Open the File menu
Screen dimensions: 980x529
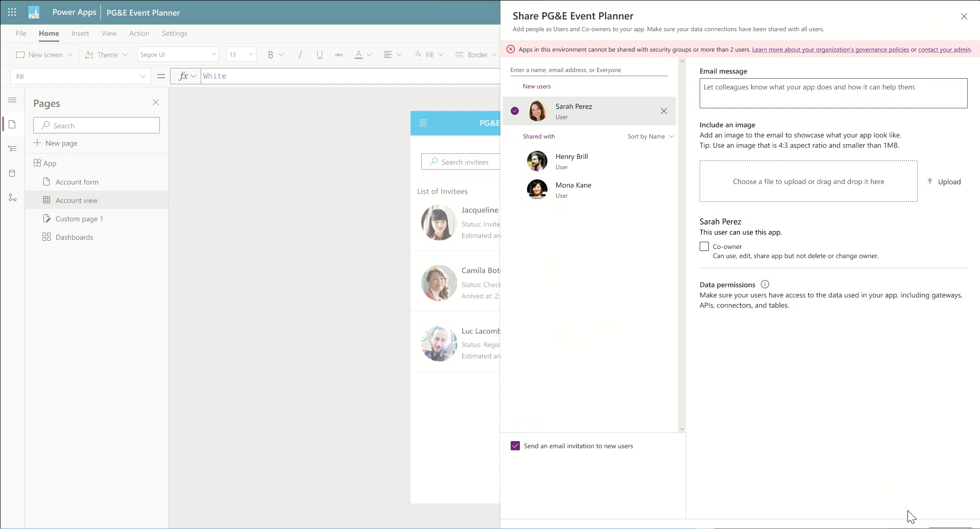click(x=21, y=33)
